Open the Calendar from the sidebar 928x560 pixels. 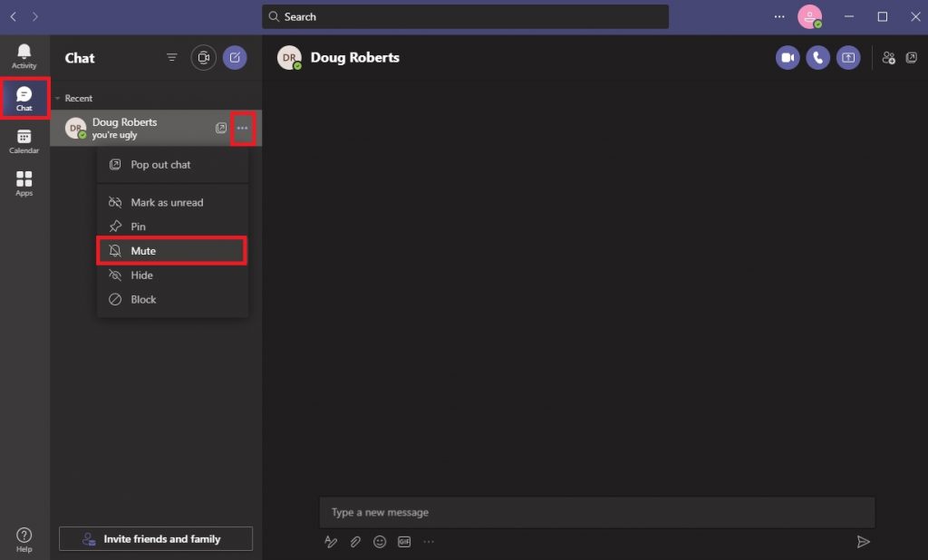pos(24,141)
